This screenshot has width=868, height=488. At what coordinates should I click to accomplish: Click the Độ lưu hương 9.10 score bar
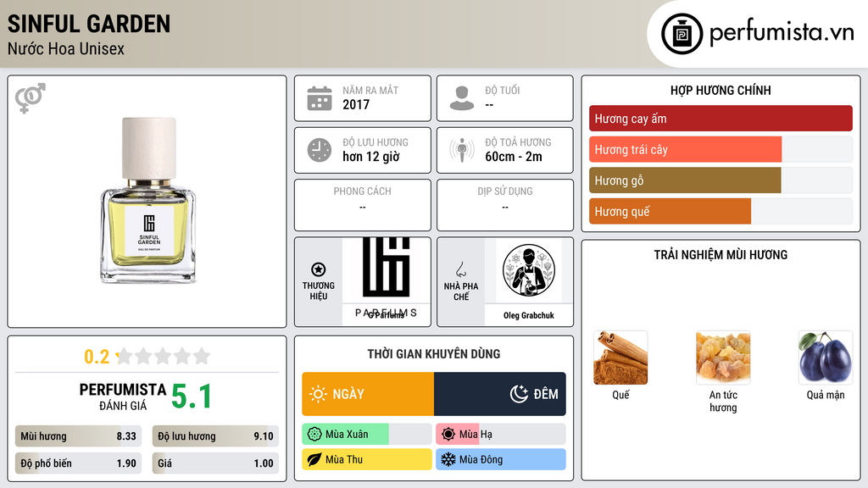point(215,436)
